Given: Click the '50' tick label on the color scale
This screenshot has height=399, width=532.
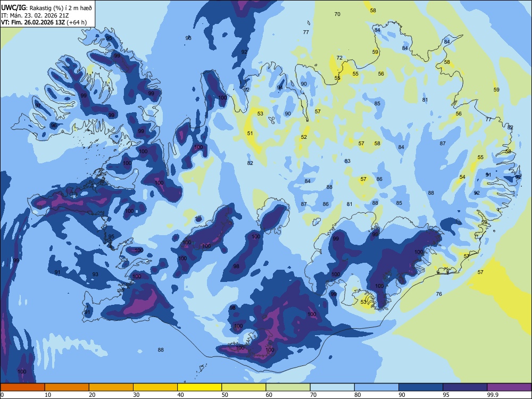Looking at the screenshot, I should 225,395.
